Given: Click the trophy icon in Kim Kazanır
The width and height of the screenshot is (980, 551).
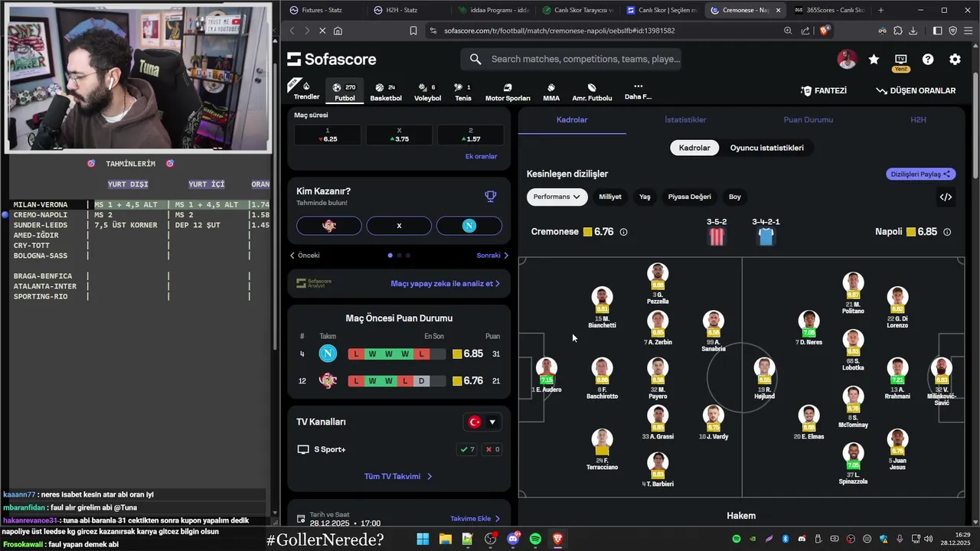Looking at the screenshot, I should coord(491,196).
